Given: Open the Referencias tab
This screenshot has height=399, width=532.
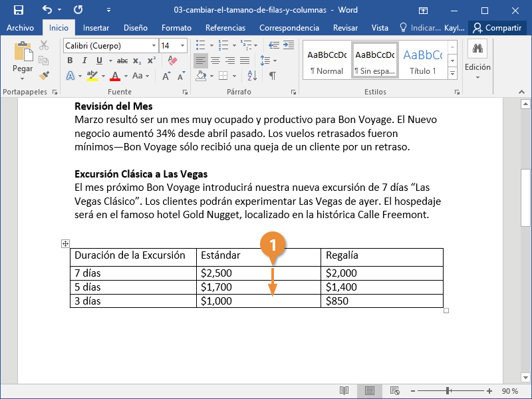Looking at the screenshot, I should coord(225,27).
